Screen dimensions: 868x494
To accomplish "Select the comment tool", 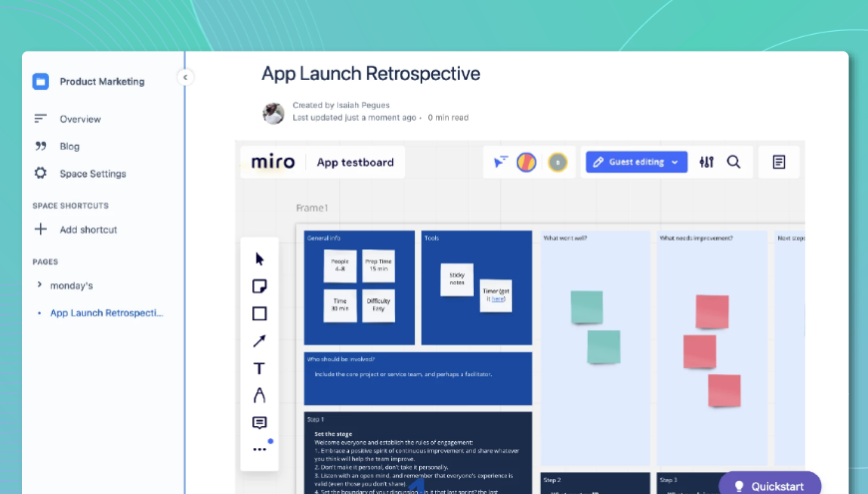I will (259, 422).
